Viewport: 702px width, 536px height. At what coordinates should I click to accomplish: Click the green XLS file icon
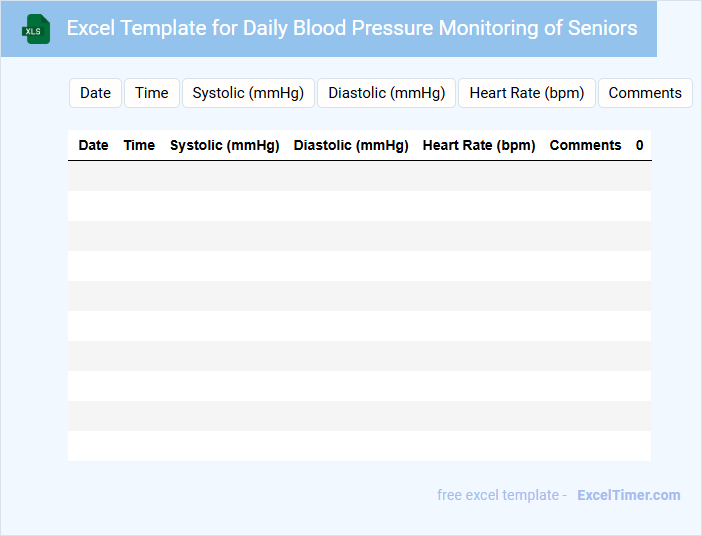click(37, 29)
